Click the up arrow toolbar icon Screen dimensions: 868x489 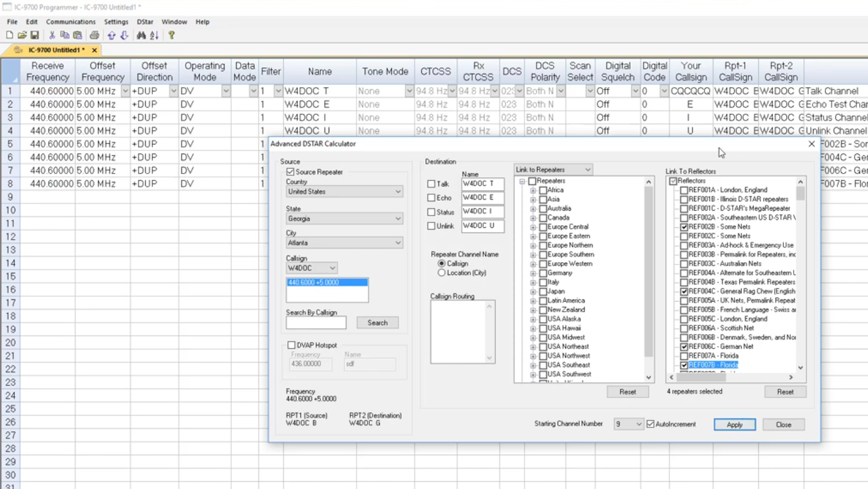click(x=111, y=35)
